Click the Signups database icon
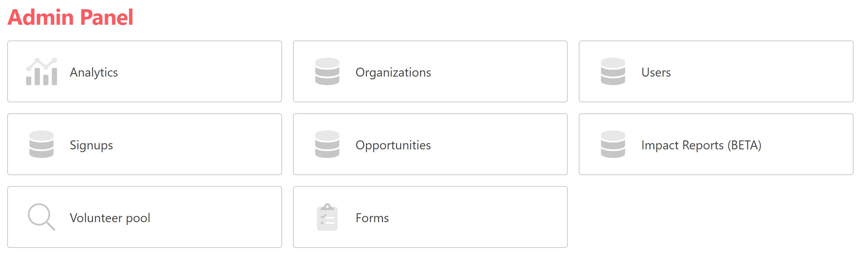This screenshot has height=263, width=868. pos(42,145)
